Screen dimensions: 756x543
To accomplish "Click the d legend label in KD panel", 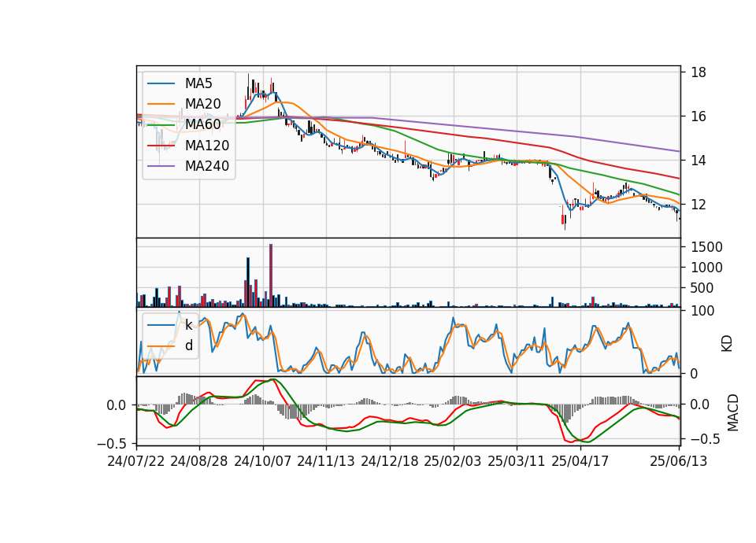I will pos(189,345).
